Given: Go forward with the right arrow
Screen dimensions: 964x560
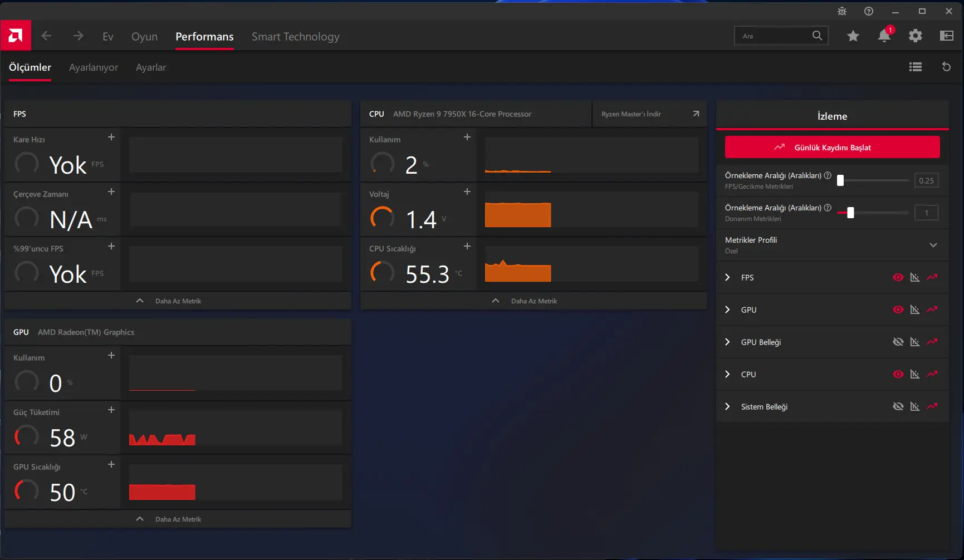Looking at the screenshot, I should pos(78,36).
